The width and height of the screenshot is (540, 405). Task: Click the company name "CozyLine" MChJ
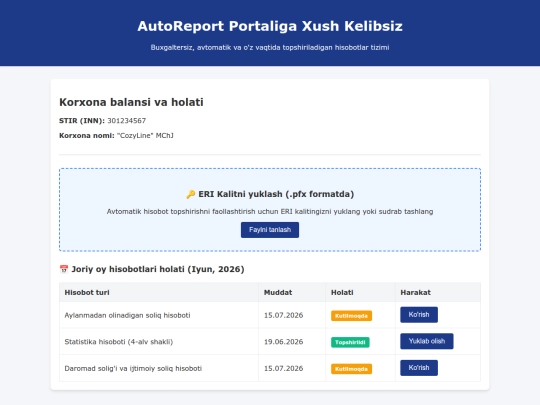tap(145, 136)
